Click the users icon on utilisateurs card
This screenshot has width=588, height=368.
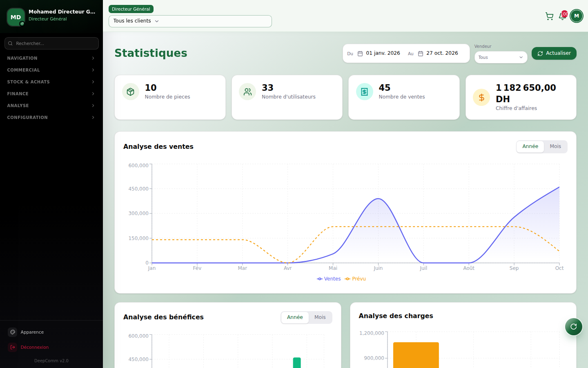point(247,92)
